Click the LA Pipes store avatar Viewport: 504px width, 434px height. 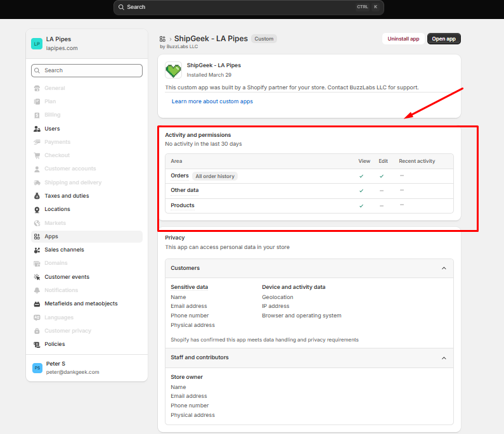37,44
